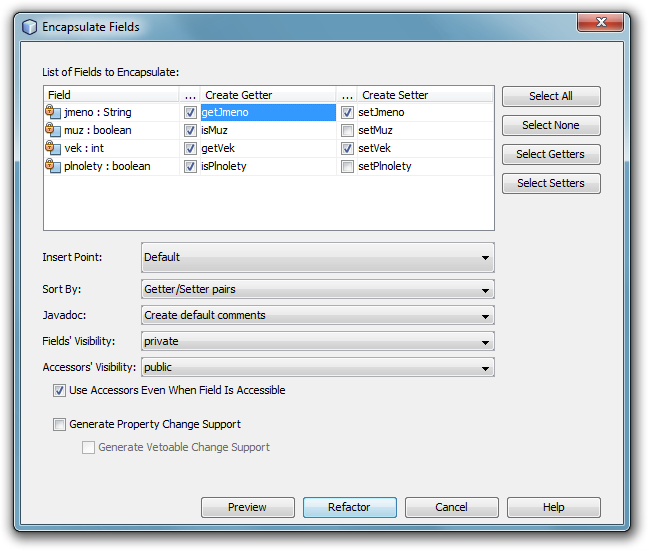
Task: Toggle Use Accessors Even When Field Is Accessible
Action: 59,391
